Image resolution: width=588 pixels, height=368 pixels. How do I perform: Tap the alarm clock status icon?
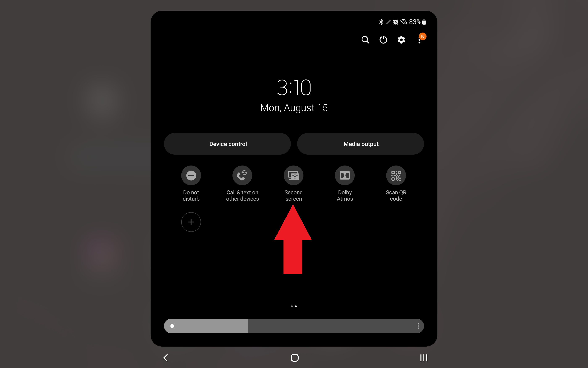(395, 21)
